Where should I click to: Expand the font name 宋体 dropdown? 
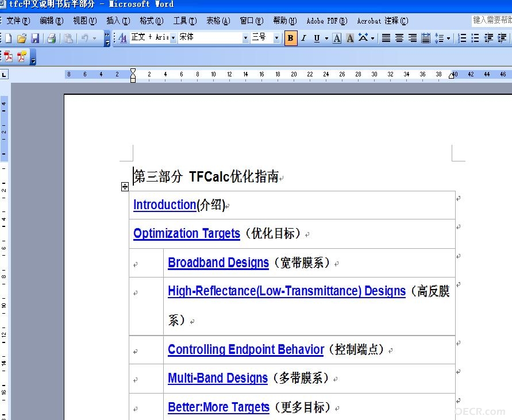(245, 38)
